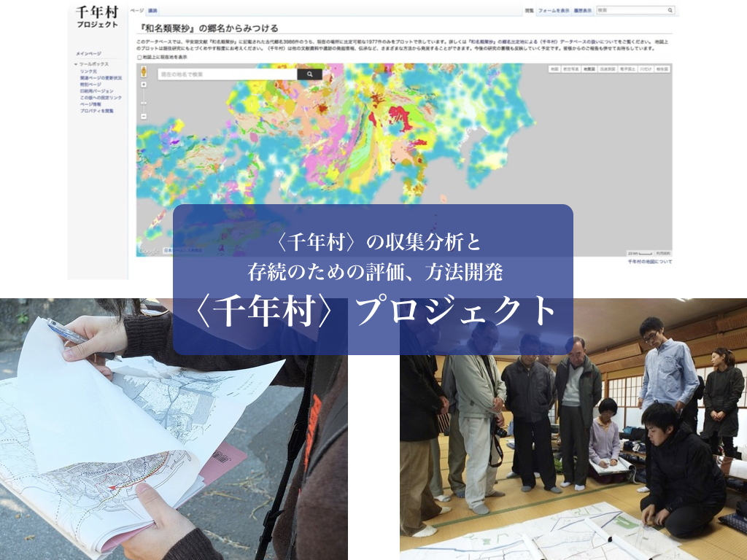Open the 履歴表示 tab
Image resolution: width=747 pixels, height=560 pixels.
582,11
